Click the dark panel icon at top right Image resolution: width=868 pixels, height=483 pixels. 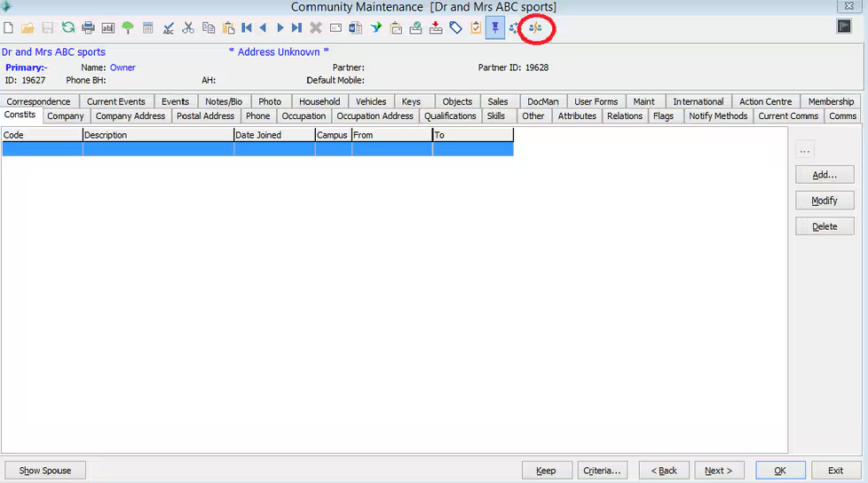tap(844, 26)
